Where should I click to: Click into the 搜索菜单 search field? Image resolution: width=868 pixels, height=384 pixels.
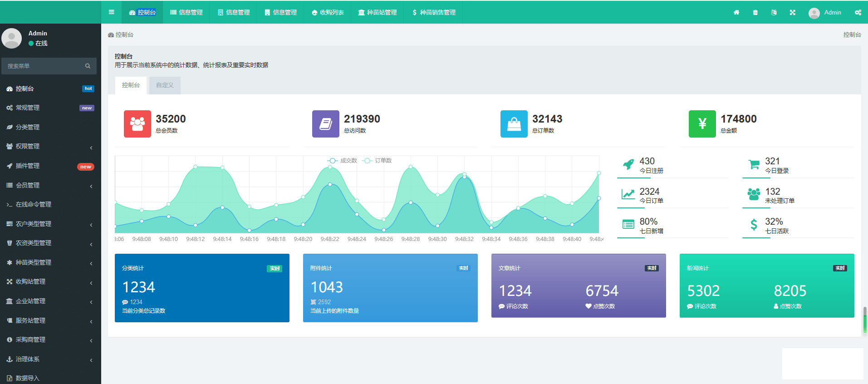(43, 66)
